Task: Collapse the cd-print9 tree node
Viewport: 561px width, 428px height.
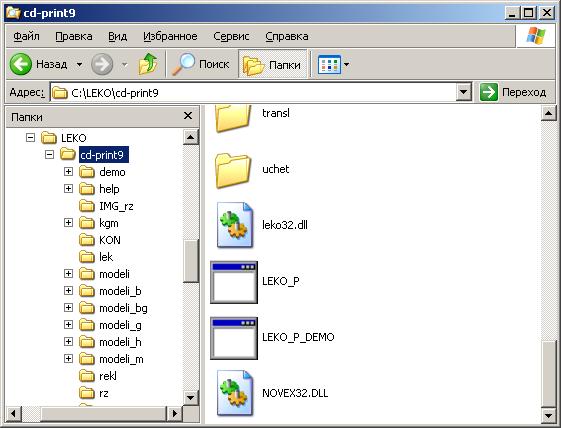Action: pyautogui.click(x=49, y=155)
